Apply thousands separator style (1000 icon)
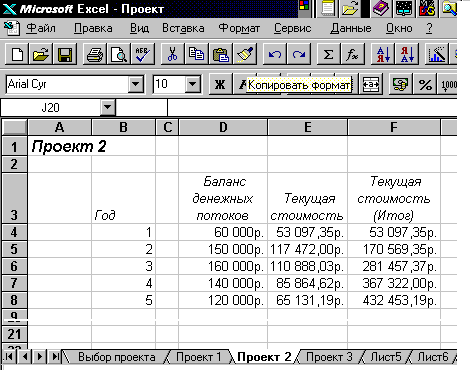Viewport: 470px width, 370px height. (448, 84)
